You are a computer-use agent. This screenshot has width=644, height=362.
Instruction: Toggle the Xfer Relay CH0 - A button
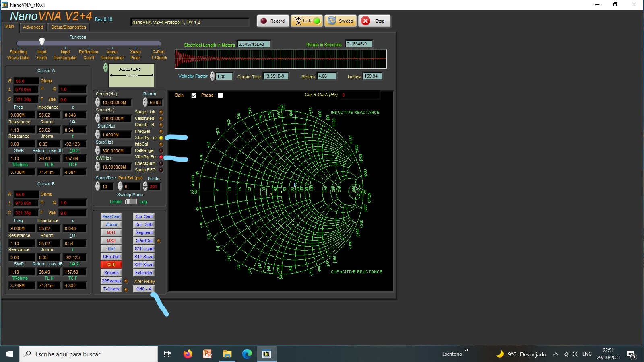144,289
